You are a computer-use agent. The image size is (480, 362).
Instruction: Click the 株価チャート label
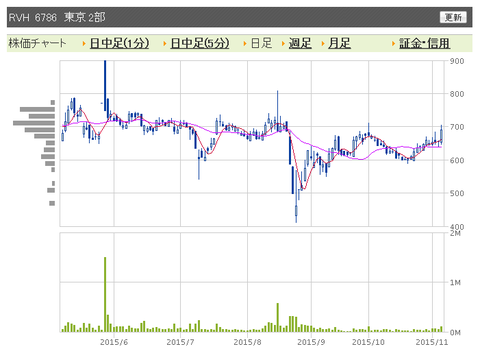click(37, 43)
